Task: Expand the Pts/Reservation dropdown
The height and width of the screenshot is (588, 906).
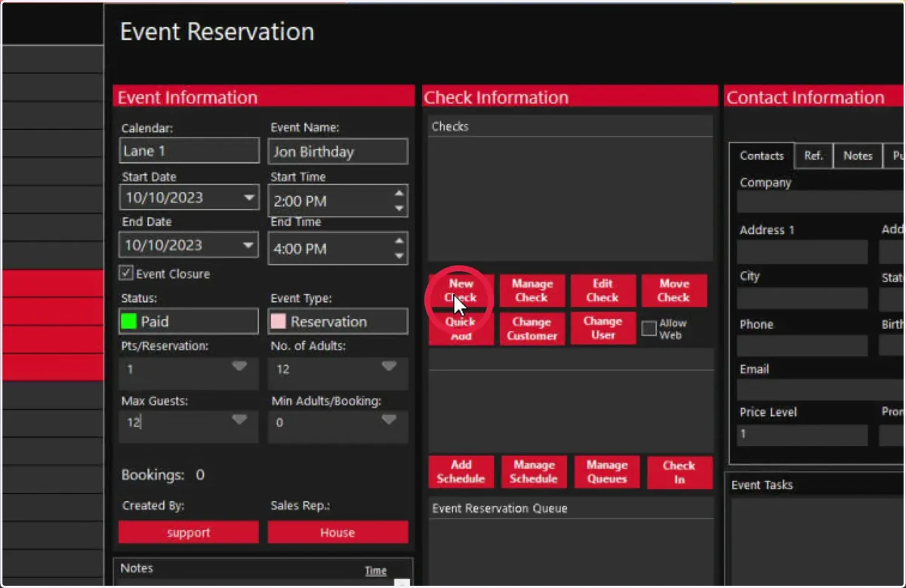Action: pyautogui.click(x=239, y=366)
